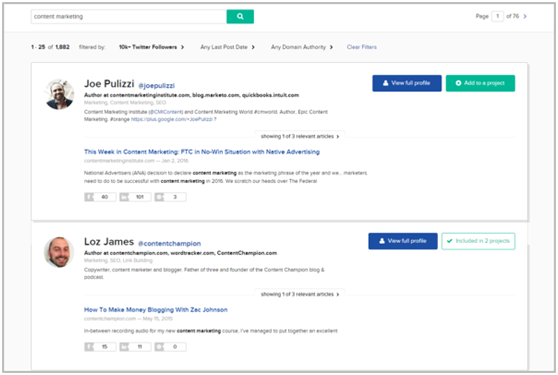Click LinkedIn share count under Loz James's article
This screenshot has height=375, width=558.
135,347
